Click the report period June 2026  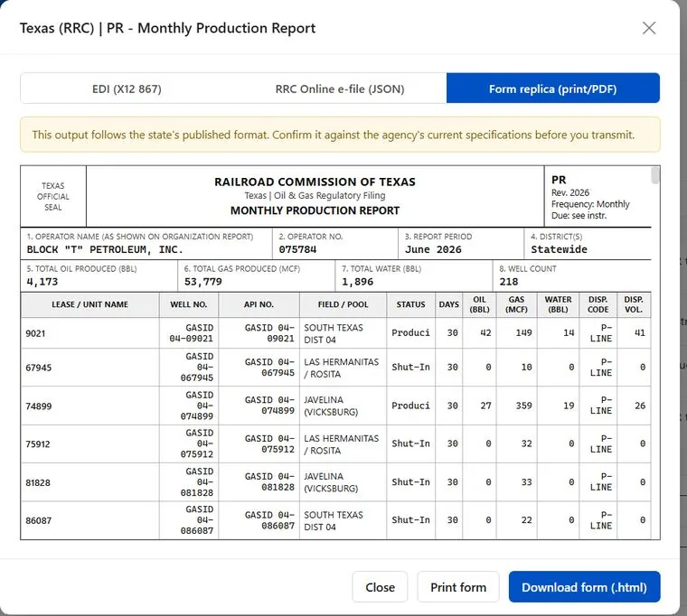[433, 249]
